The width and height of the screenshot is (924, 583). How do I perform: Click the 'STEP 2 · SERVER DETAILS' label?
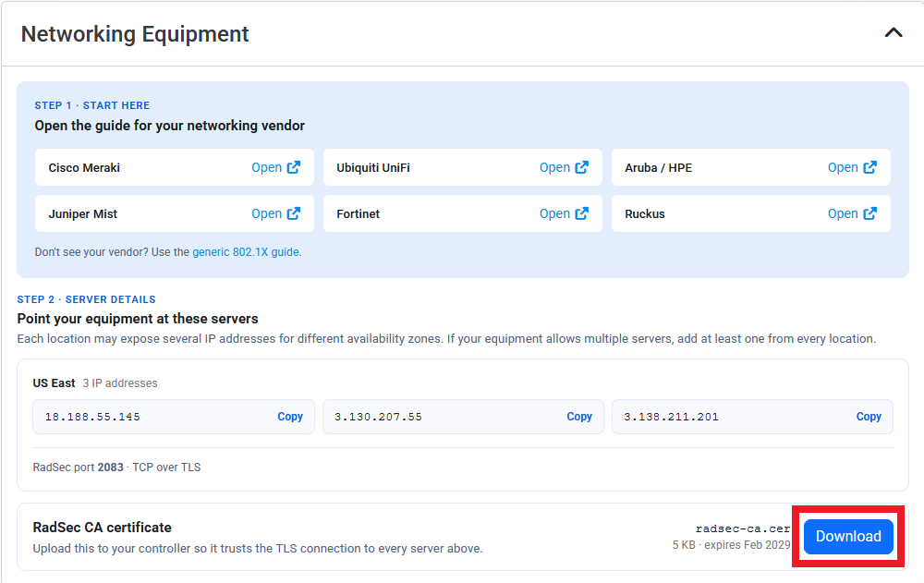click(86, 299)
